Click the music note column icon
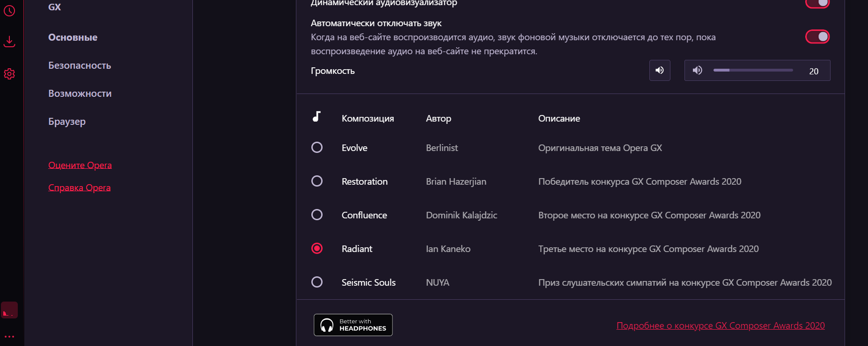This screenshot has height=346, width=868. (x=317, y=117)
